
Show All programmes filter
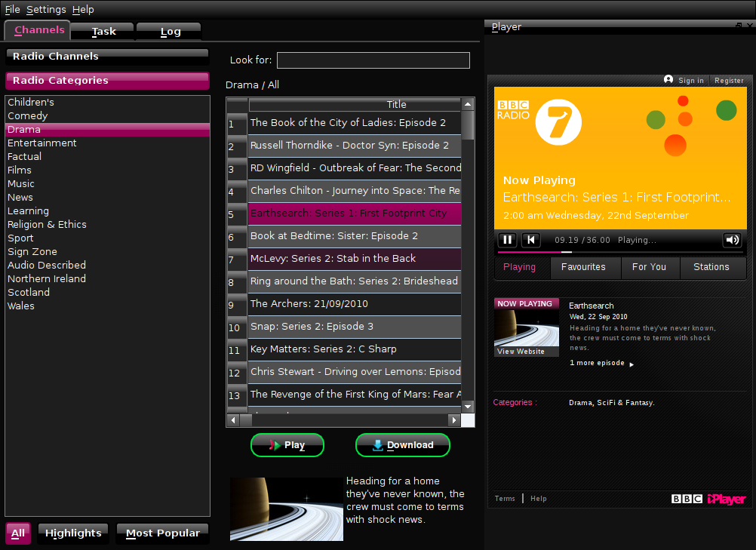(x=18, y=533)
